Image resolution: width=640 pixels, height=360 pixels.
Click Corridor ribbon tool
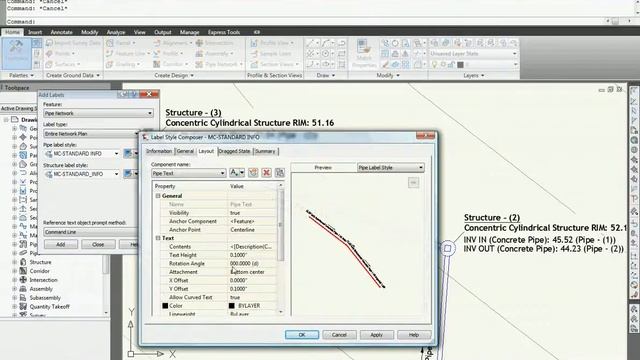(x=171, y=64)
